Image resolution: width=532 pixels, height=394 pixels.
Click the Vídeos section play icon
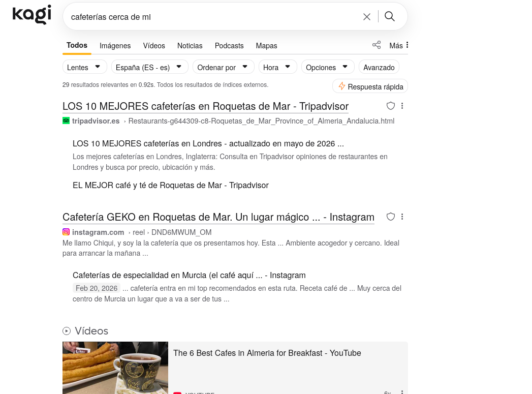[67, 331]
